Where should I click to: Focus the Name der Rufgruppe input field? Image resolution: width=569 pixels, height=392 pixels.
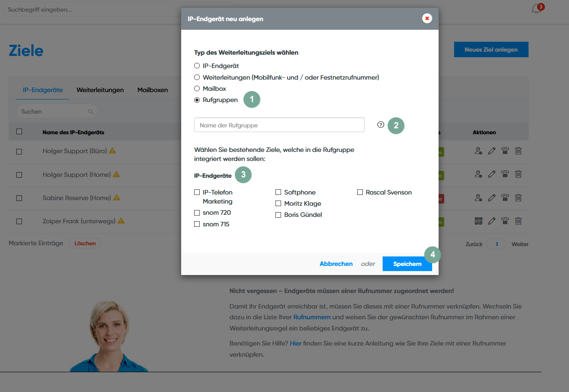tap(279, 125)
